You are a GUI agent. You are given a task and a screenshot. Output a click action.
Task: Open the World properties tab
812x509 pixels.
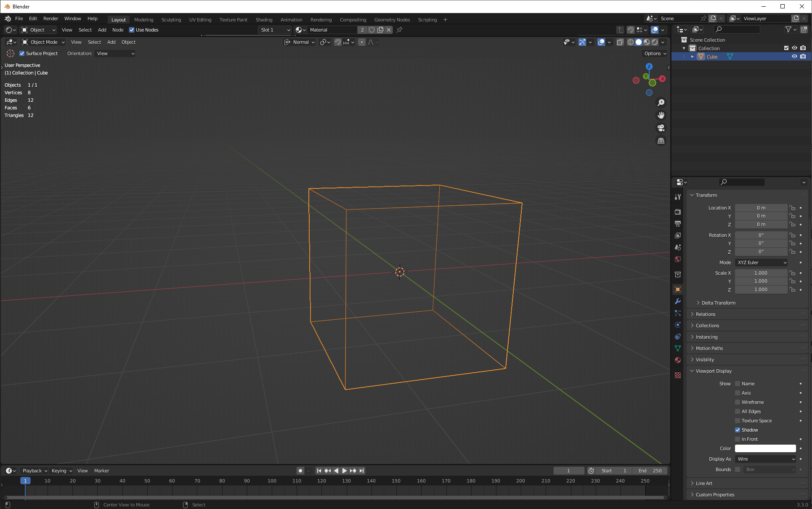[x=678, y=259]
